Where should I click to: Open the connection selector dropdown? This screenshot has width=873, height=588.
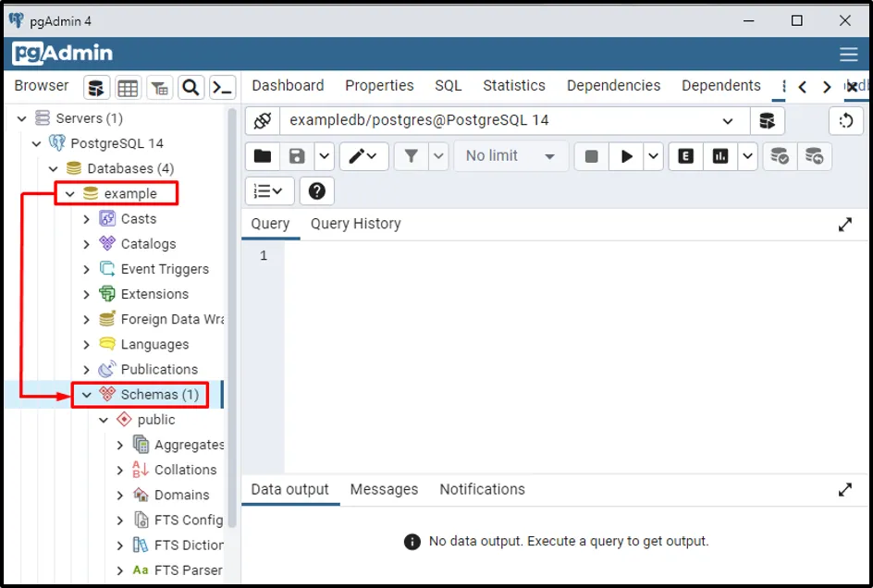[x=729, y=121]
